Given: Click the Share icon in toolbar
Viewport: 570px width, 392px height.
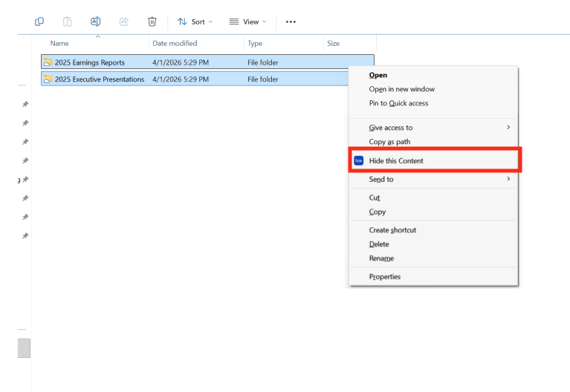Looking at the screenshot, I should (124, 22).
